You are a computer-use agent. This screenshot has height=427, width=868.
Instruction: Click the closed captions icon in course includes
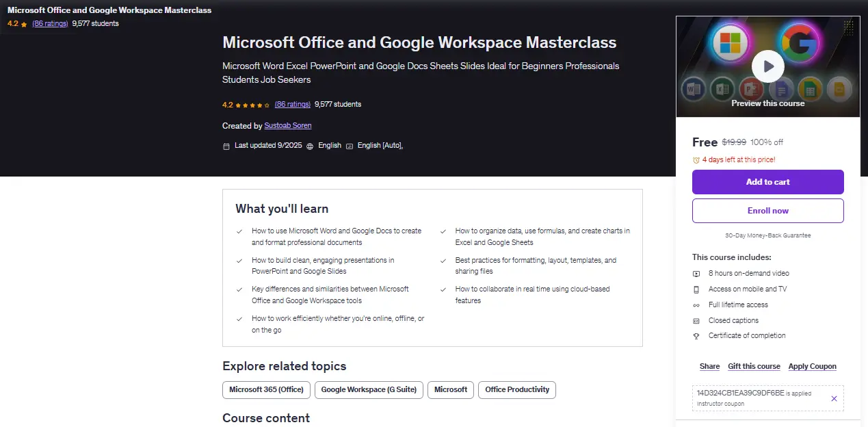(696, 321)
